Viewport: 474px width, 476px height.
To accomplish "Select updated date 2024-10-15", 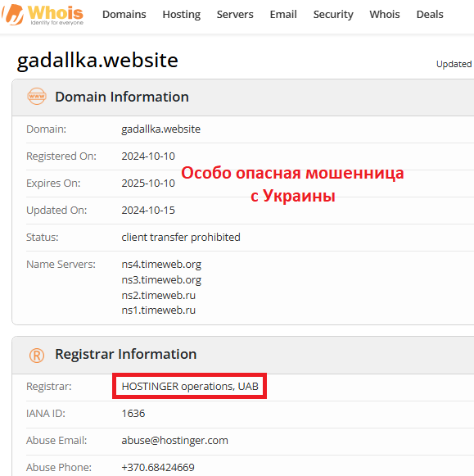I will (x=148, y=210).
